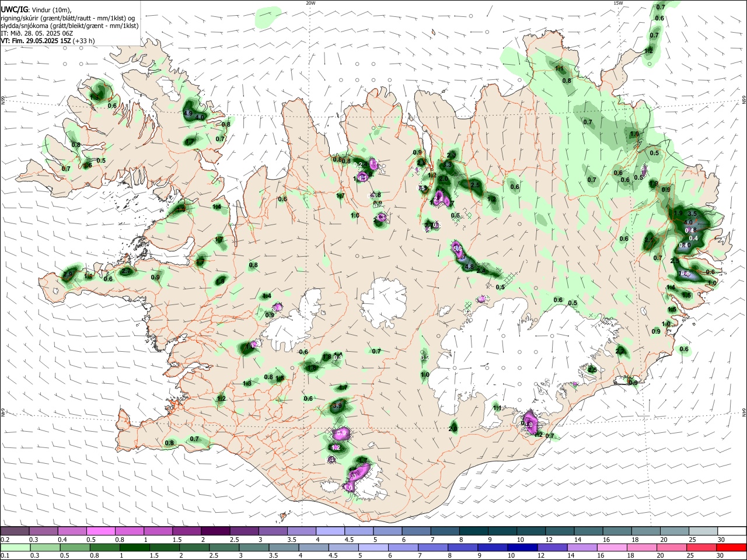Click the '30' label under the white swatch

(721, 540)
